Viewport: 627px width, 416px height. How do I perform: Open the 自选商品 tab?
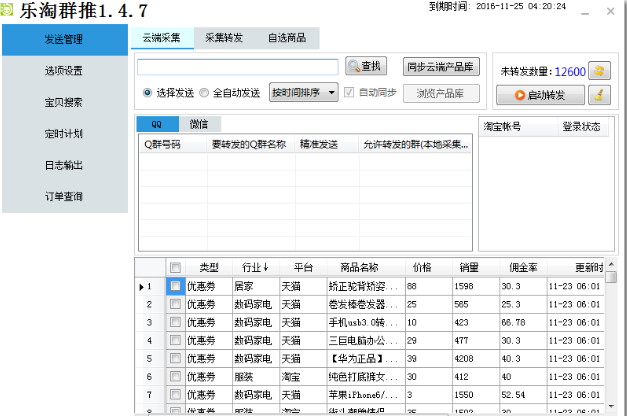(x=287, y=39)
